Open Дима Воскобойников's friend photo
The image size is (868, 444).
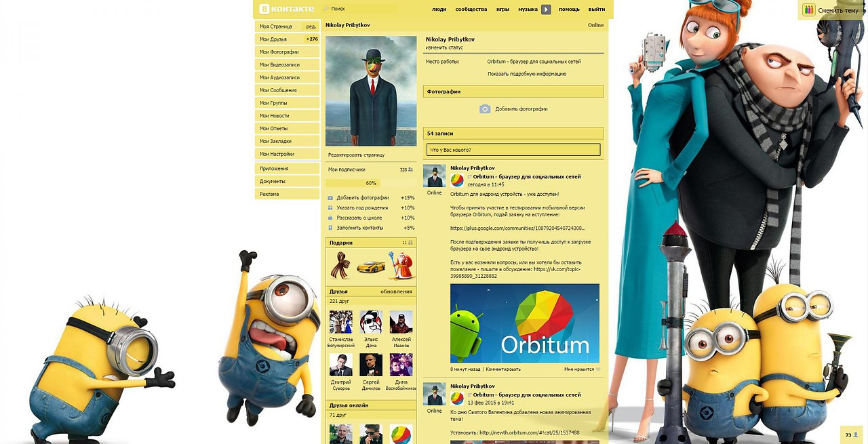tap(401, 365)
